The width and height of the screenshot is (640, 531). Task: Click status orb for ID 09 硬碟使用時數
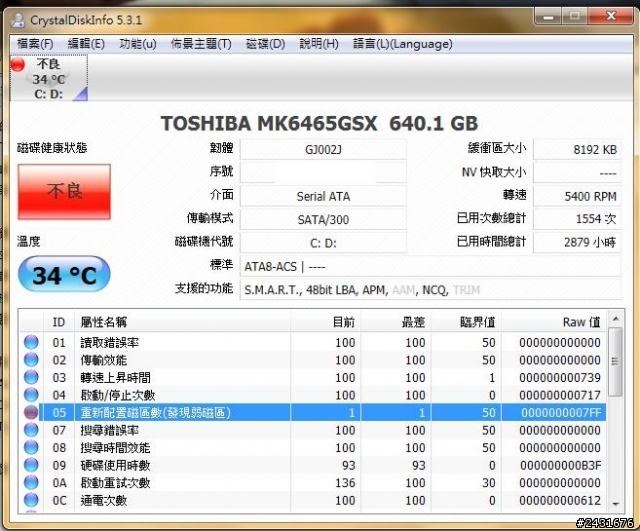[31, 465]
